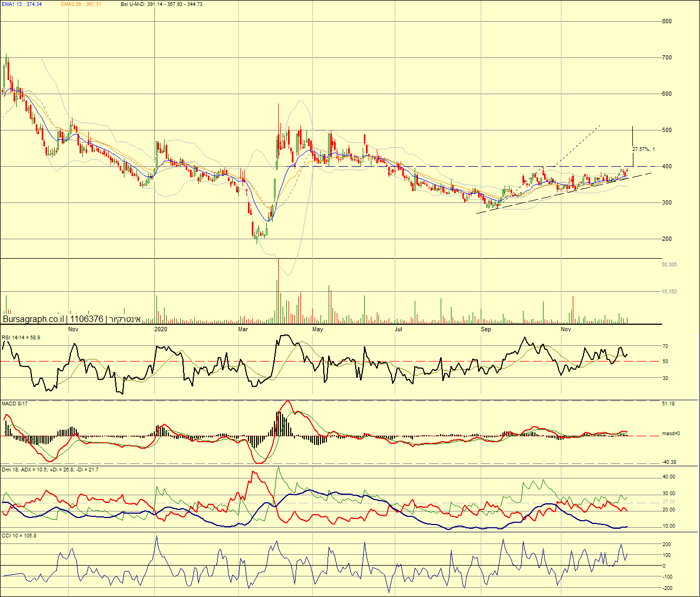Click the "macd=0" zero line label
This screenshot has width=700, height=597.
tap(671, 434)
